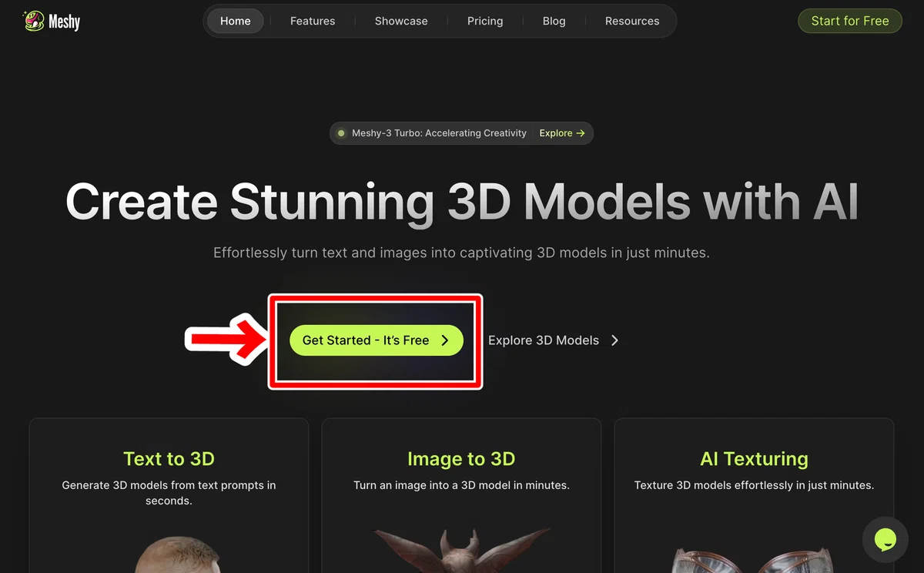This screenshot has height=573, width=924.
Task: Click the Start for Free button
Action: pyautogui.click(x=850, y=21)
